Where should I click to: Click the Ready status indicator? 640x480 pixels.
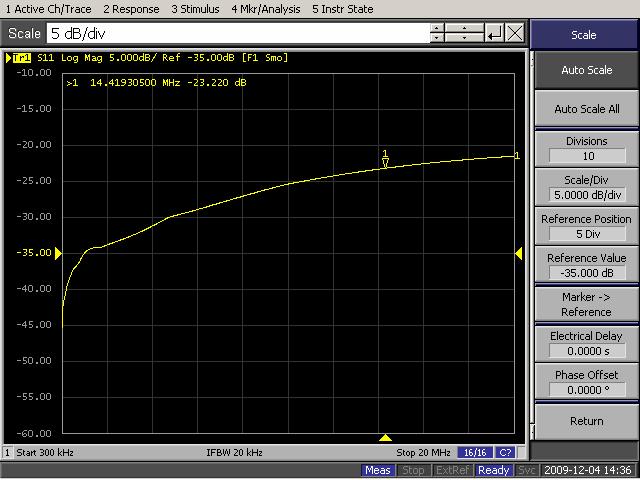[x=493, y=471]
